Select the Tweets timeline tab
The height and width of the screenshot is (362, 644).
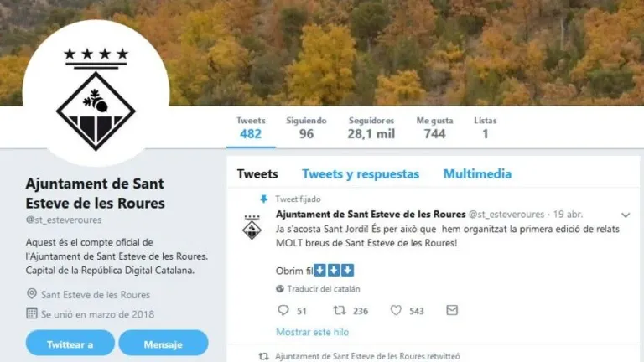click(x=257, y=174)
